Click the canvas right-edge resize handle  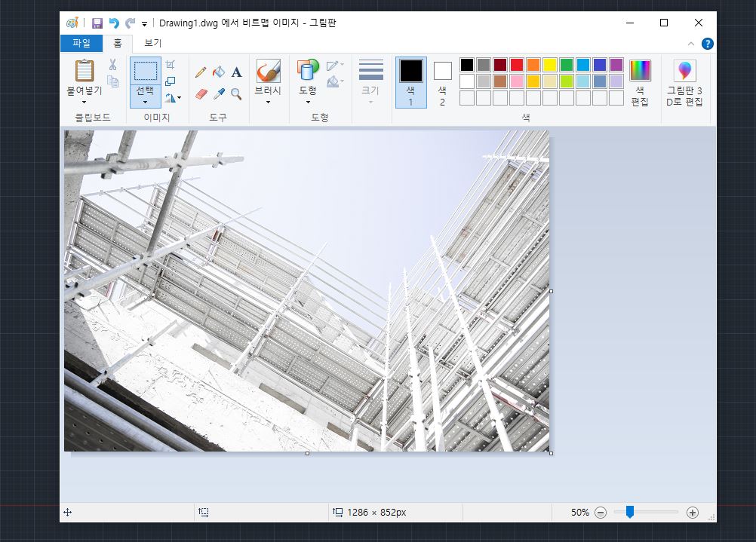point(551,291)
